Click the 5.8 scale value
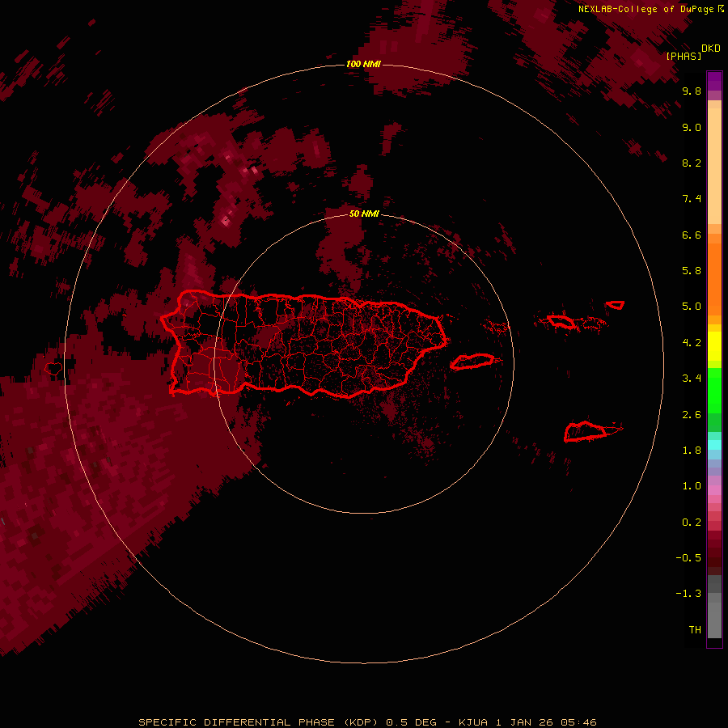The width and height of the screenshot is (728, 728). (x=692, y=271)
